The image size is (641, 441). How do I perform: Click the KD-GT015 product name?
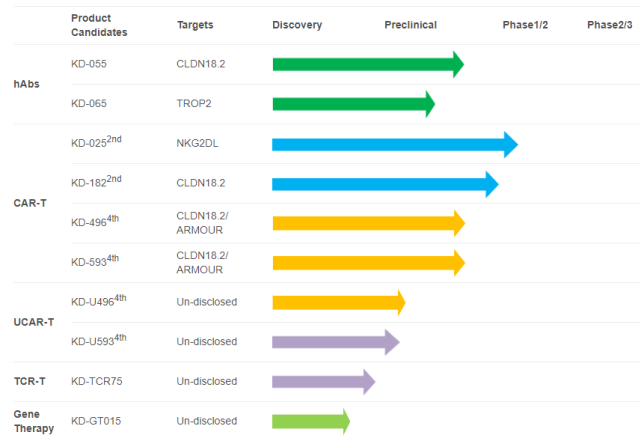tap(98, 421)
